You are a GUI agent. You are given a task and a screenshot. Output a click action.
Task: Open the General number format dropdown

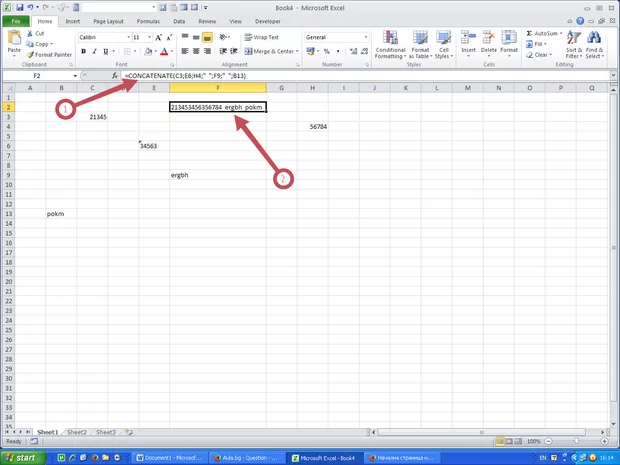(x=366, y=37)
